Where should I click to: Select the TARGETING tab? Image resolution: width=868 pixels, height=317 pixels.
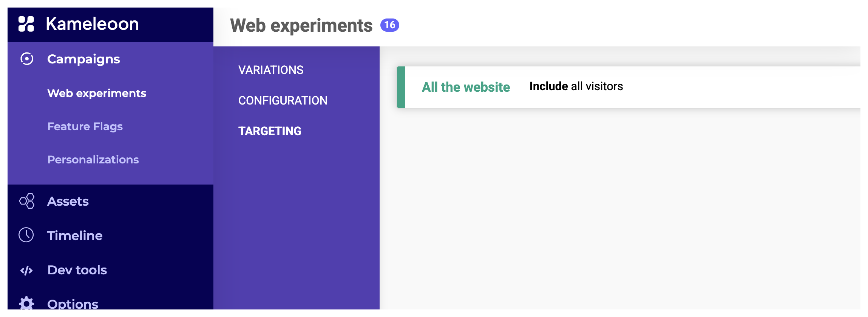[270, 131]
